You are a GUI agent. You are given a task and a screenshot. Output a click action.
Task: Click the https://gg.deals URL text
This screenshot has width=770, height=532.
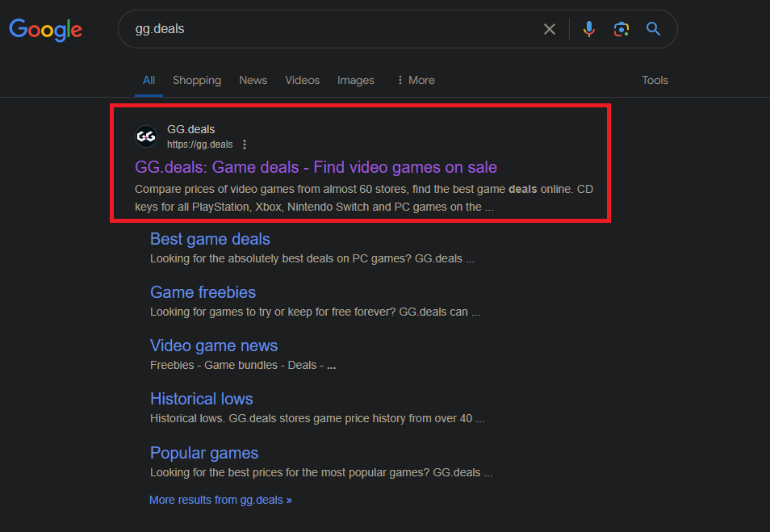point(199,145)
